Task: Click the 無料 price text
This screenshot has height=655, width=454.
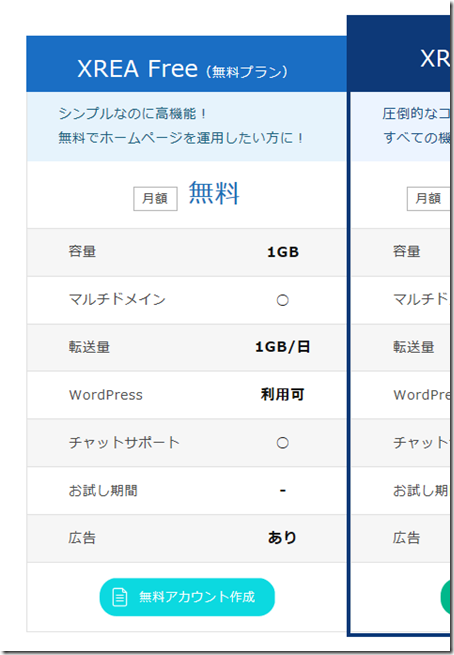Action: click(214, 193)
